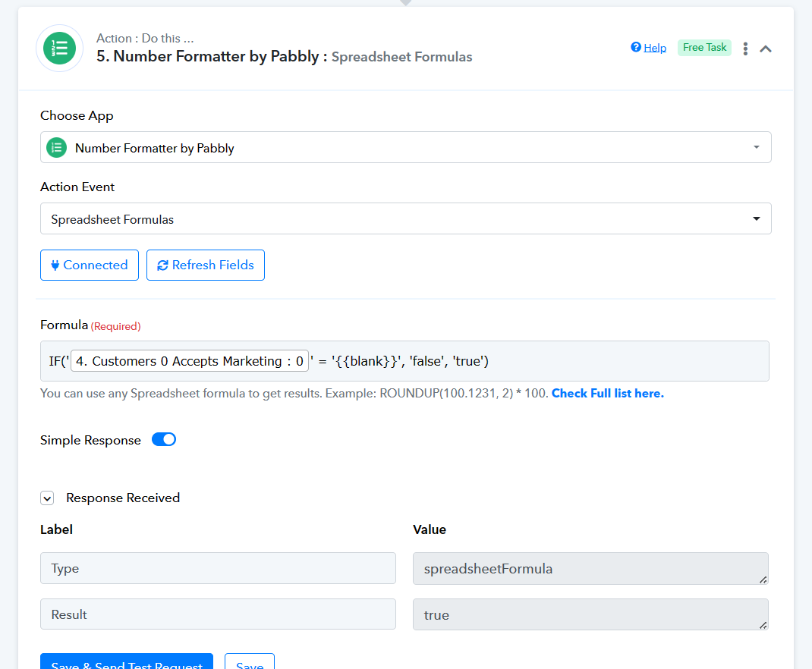Click the Number Formatter app icon in step header

59,48
